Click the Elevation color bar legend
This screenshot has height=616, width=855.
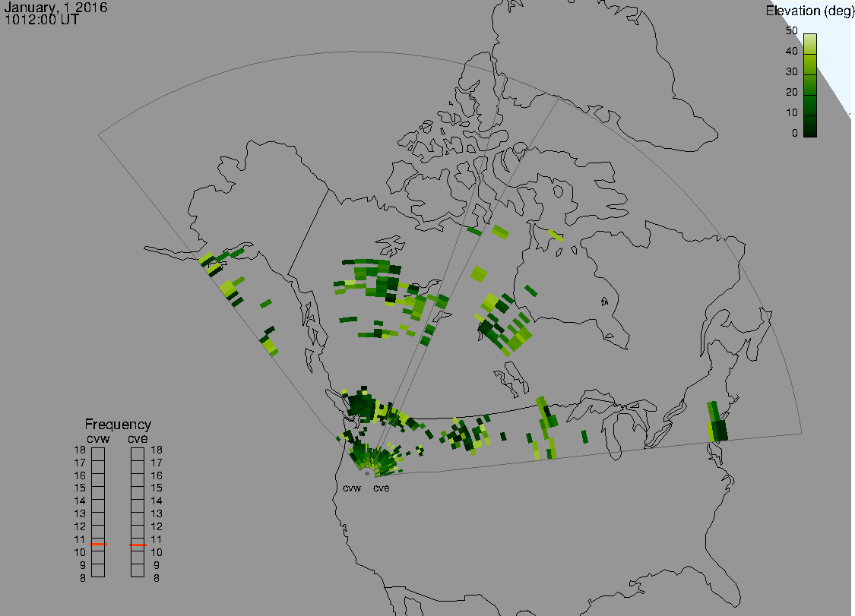pyautogui.click(x=809, y=85)
